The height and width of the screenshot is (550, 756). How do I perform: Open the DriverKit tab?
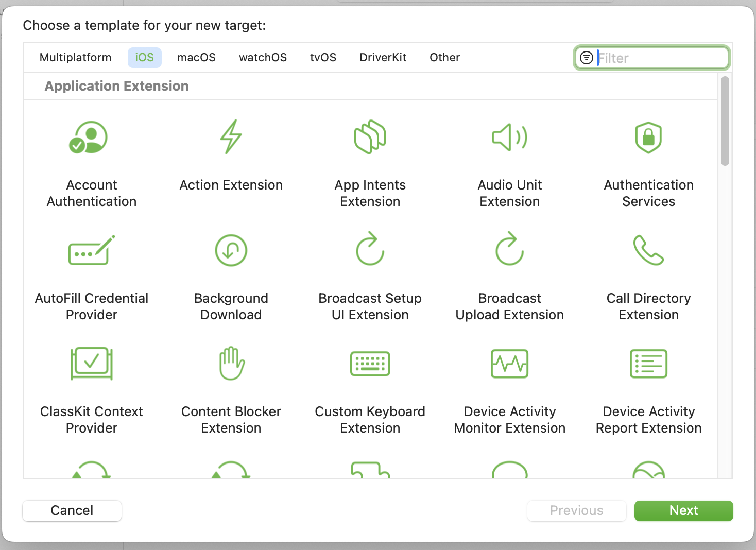(x=383, y=57)
